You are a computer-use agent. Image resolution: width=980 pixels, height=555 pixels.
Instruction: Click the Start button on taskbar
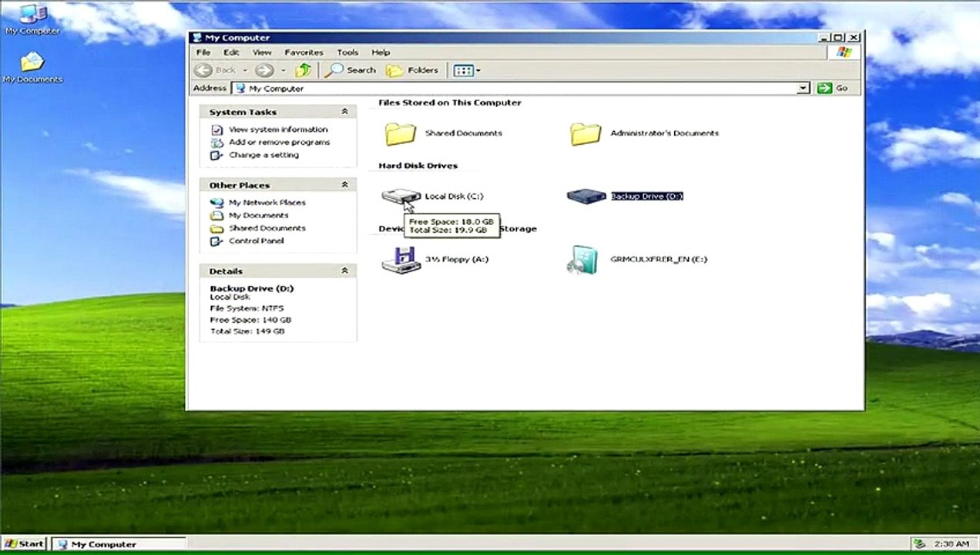(x=24, y=544)
